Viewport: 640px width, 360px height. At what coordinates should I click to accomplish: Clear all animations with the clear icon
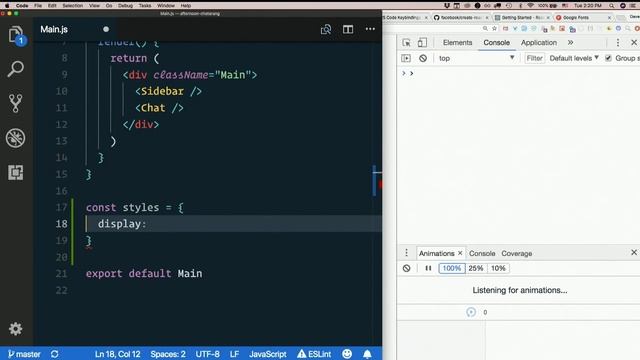click(406, 268)
